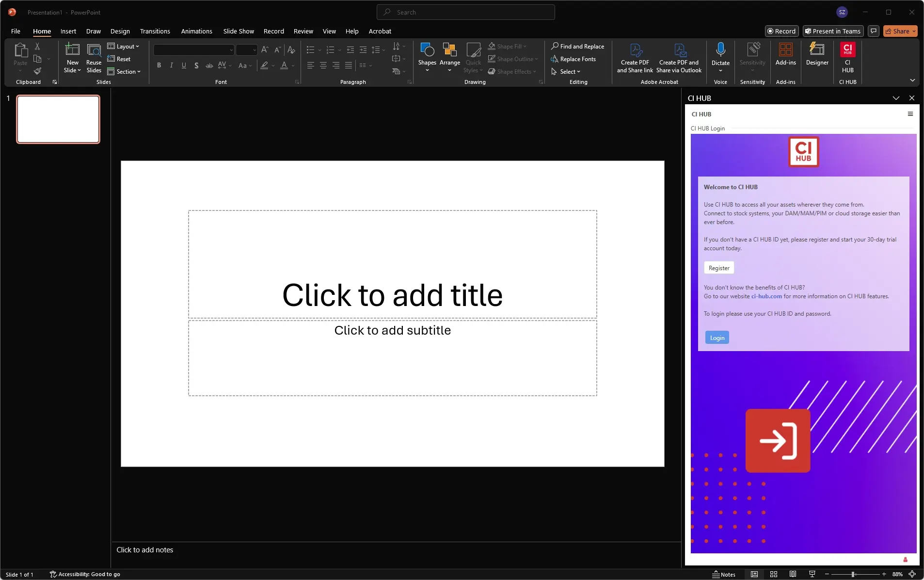This screenshot has width=924, height=580.
Task: Pick the Font Color swatch button
Action: [x=284, y=65]
